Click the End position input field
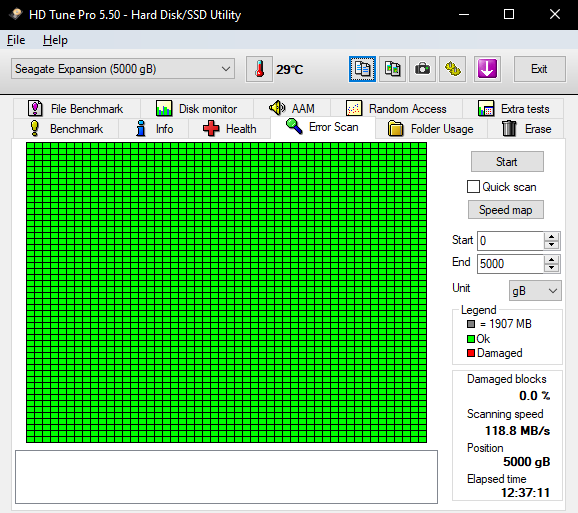This screenshot has width=578, height=513. coord(511,264)
